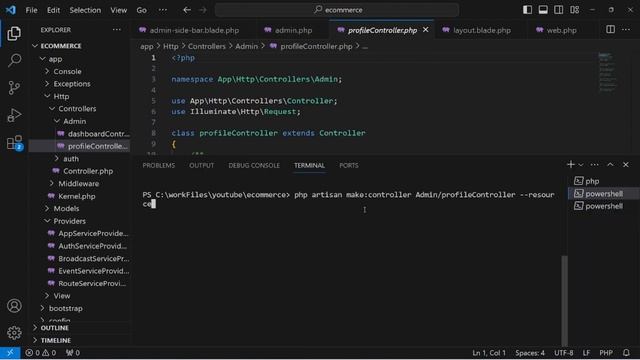Open terminal panel more actions

[595, 164]
